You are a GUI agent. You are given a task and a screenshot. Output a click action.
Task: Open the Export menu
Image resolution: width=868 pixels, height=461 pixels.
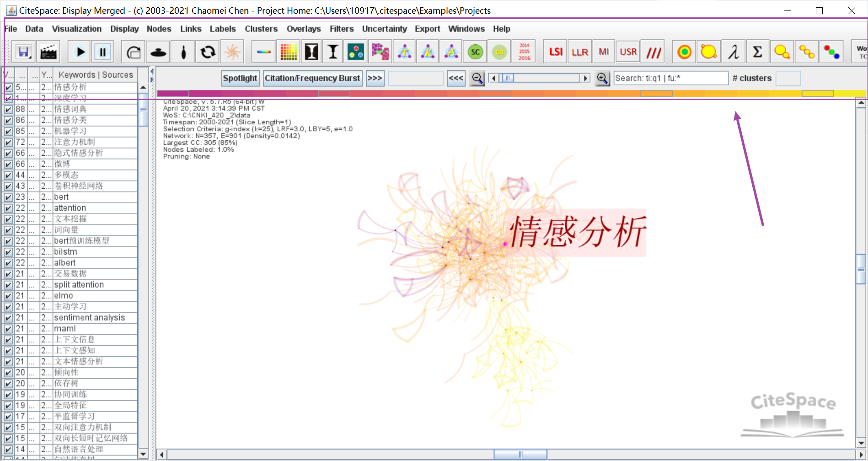click(x=428, y=29)
